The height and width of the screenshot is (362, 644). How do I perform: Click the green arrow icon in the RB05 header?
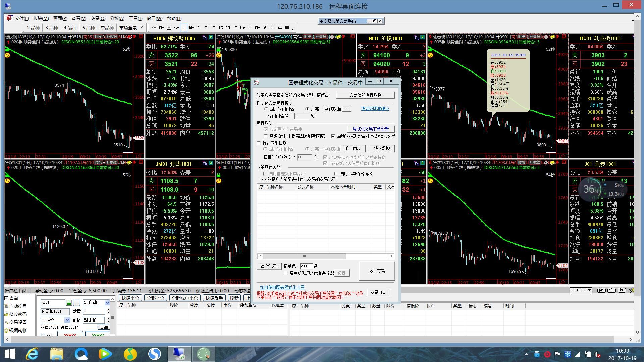tap(211, 38)
